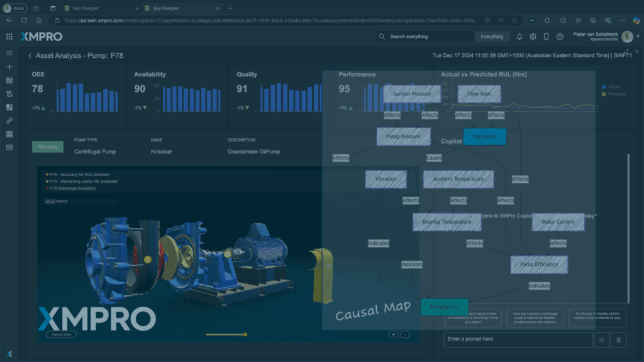Click the delete trash icon beside prompt
This screenshot has height=362, width=644.
tap(618, 340)
